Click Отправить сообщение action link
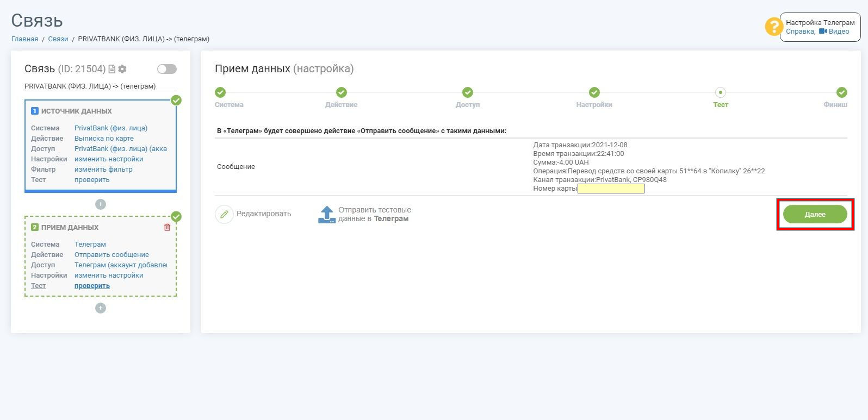This screenshot has height=420, width=868. pyautogui.click(x=111, y=255)
